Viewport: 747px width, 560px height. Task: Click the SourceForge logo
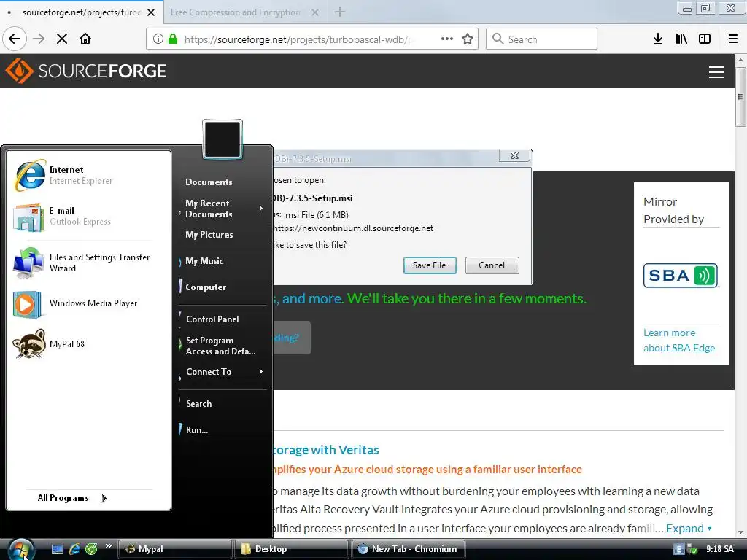[x=86, y=71]
